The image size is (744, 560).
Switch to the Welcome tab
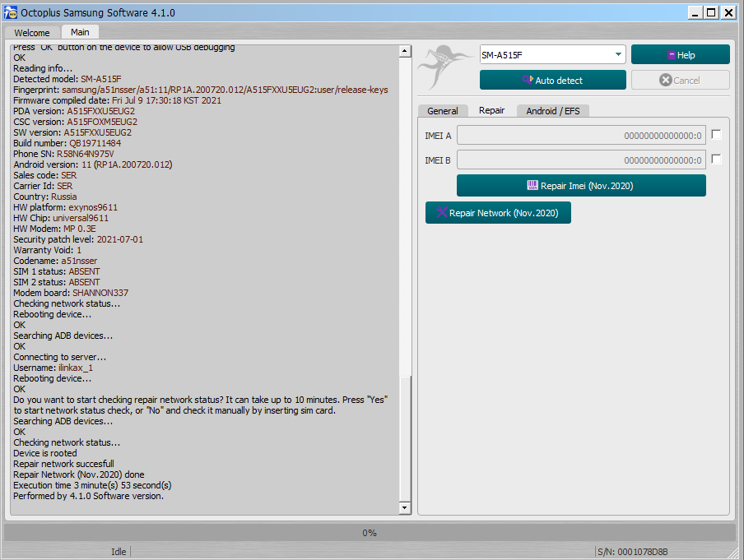[x=32, y=33]
